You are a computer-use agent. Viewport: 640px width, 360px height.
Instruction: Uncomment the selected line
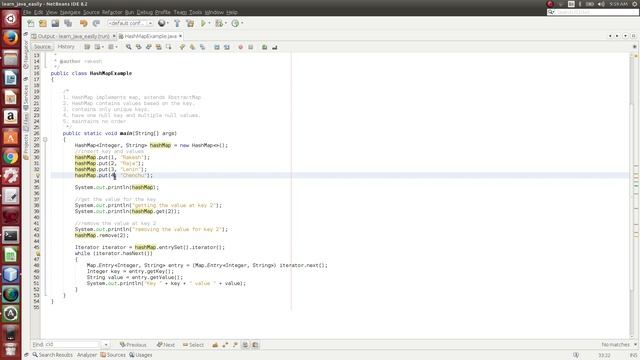click(275, 47)
